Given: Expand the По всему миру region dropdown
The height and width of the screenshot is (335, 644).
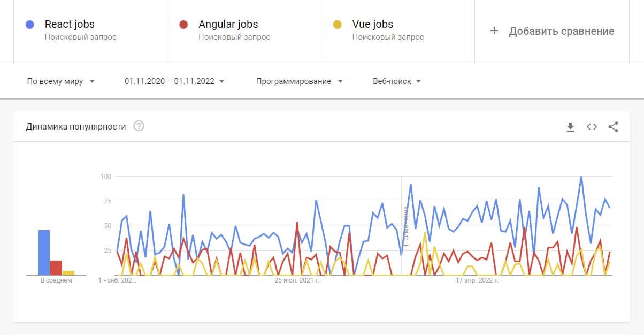Looking at the screenshot, I should click(x=61, y=81).
